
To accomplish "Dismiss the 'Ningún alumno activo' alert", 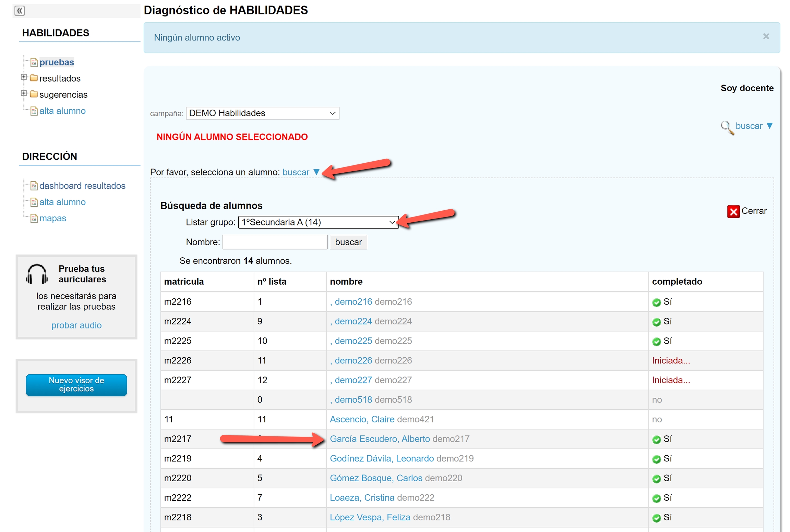I will point(766,37).
